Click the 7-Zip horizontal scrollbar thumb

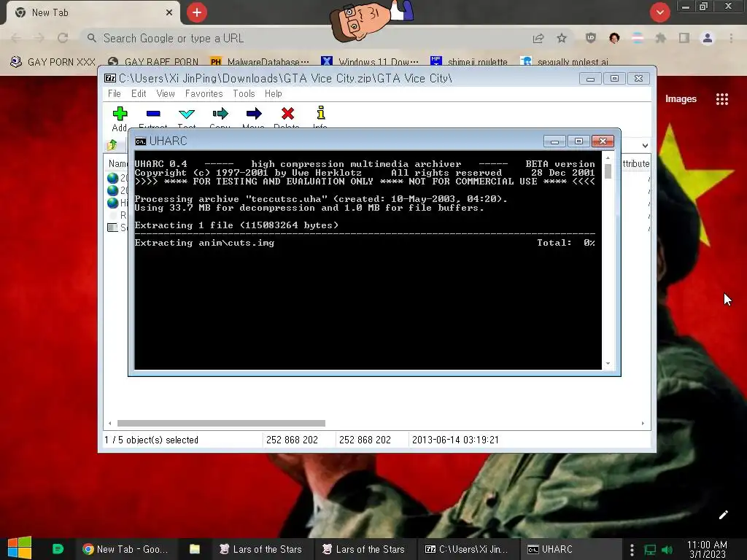point(221,424)
